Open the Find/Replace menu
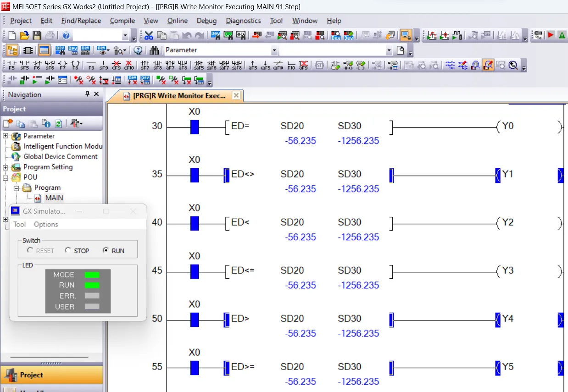Screen dimensions: 568x392 81,21
